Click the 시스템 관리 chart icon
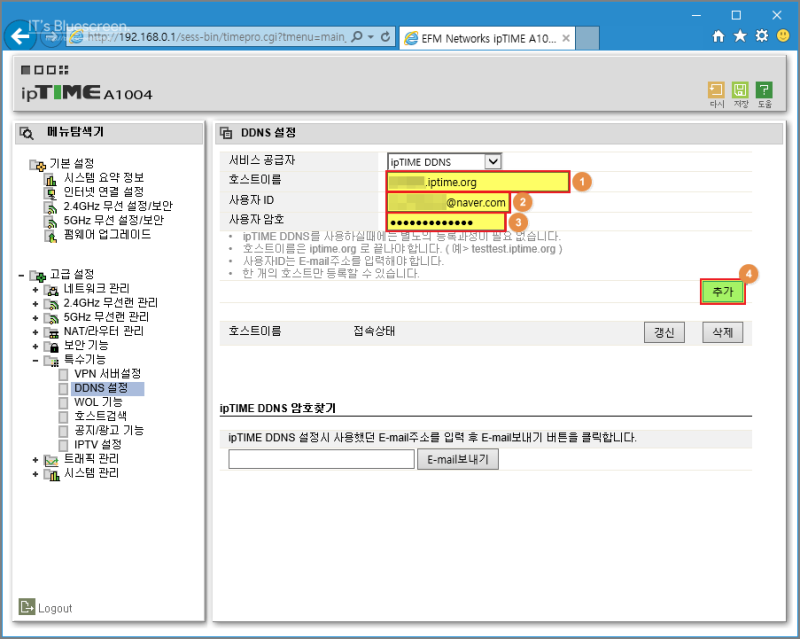Viewport: 800px width, 639px height. click(52, 475)
